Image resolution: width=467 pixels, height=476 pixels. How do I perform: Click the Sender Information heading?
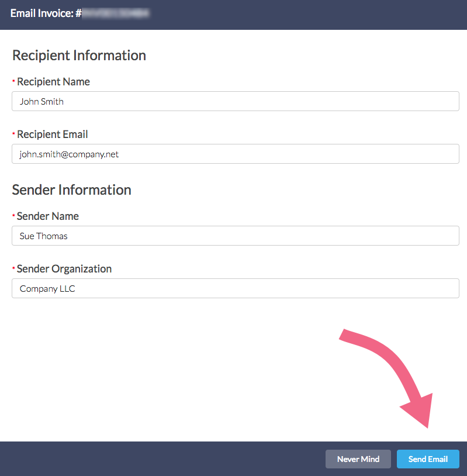coord(71,190)
